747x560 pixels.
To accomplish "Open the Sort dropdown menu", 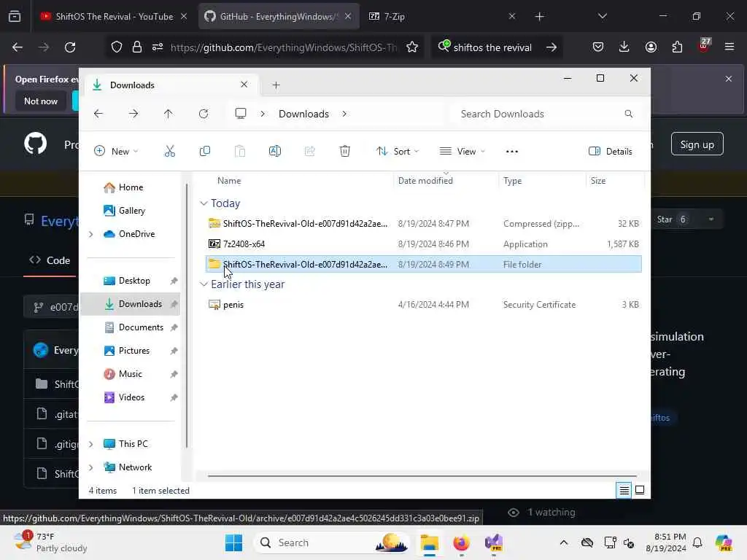I will (398, 152).
